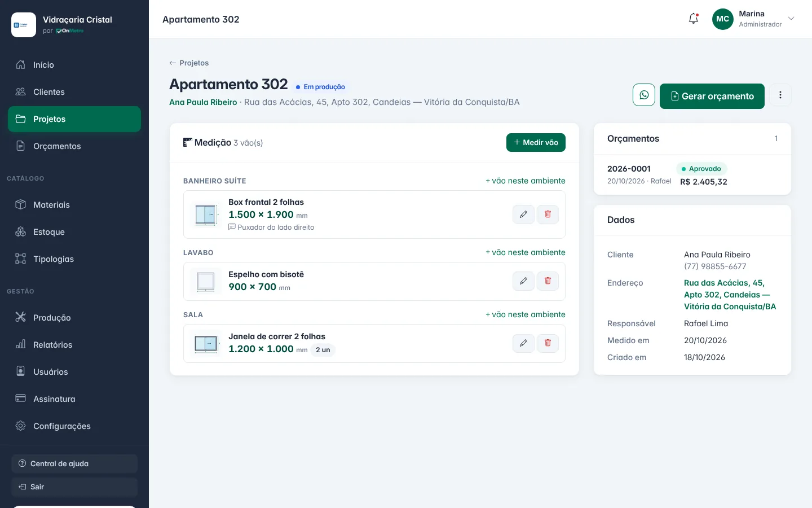The width and height of the screenshot is (812, 508).
Task: Click the Aprovado status badge
Action: point(701,169)
